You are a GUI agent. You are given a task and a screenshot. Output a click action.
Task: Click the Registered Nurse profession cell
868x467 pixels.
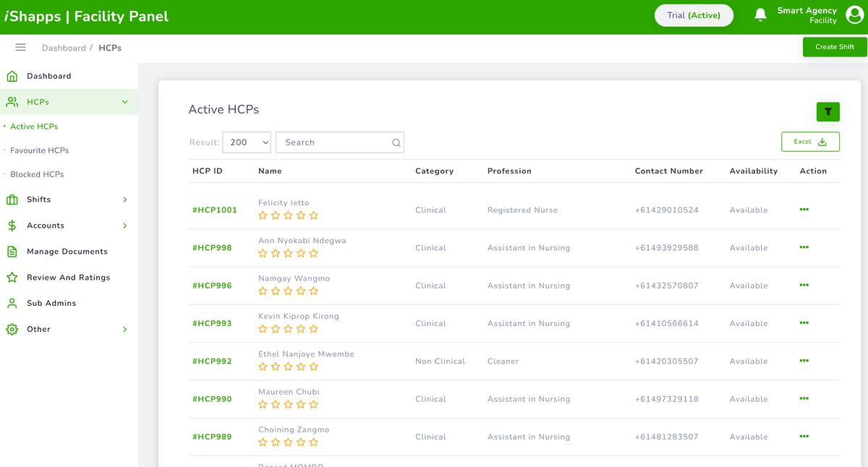point(522,210)
